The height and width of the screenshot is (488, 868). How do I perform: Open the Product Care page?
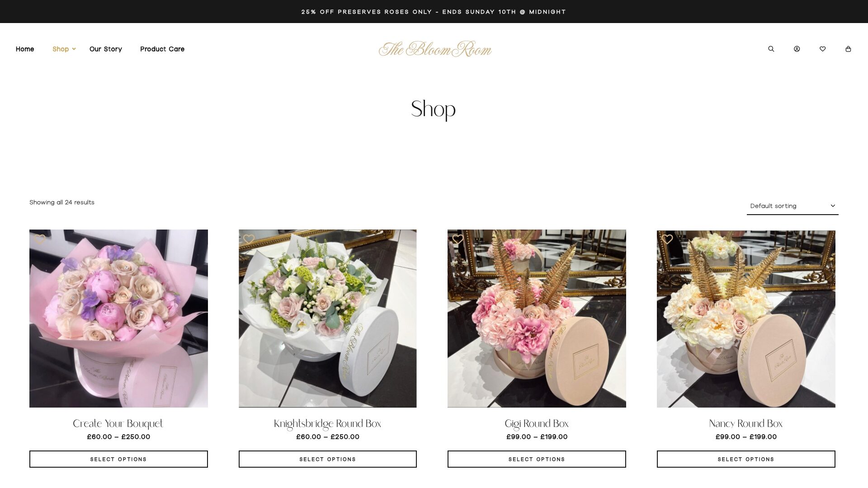(x=162, y=49)
